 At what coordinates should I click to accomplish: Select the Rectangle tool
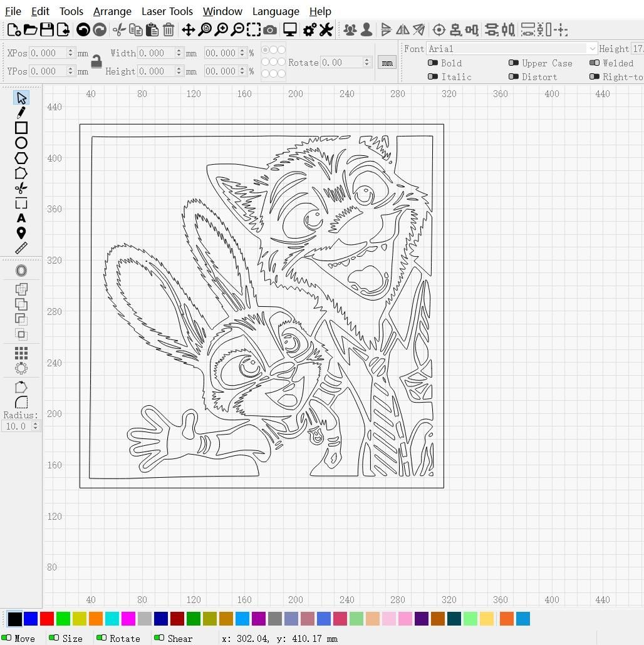21,128
